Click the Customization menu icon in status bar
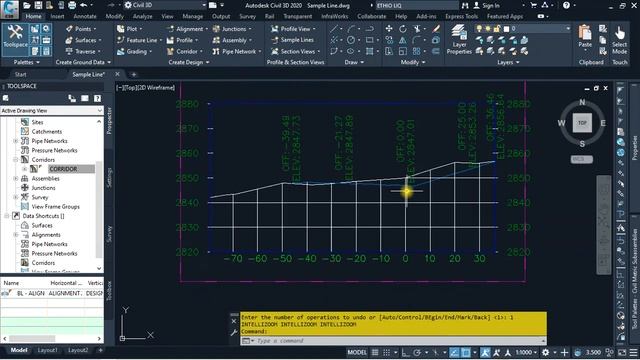 633,352
